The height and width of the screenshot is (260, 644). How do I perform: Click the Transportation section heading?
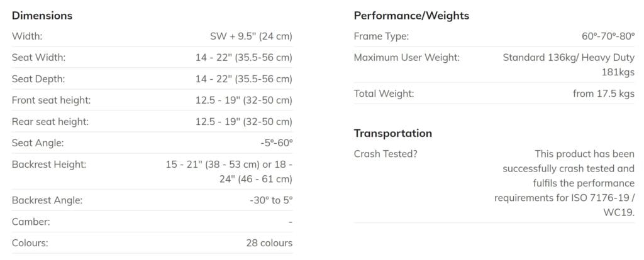(x=392, y=133)
